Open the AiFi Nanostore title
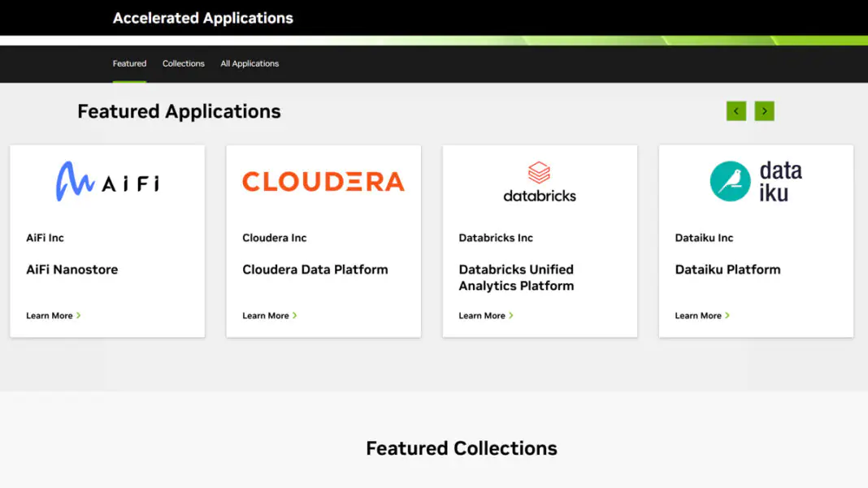This screenshot has height=488, width=868. tap(72, 270)
